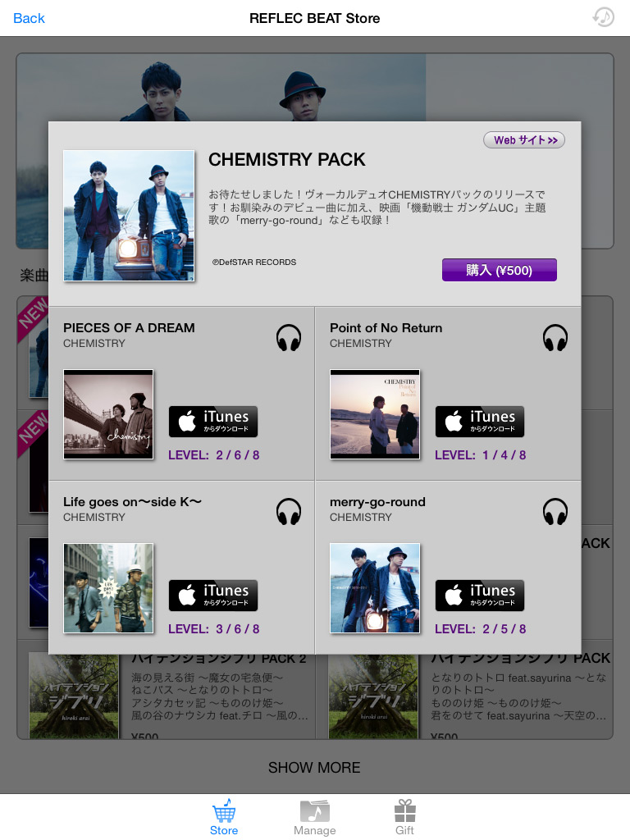The image size is (630, 840).
Task: Tap headphones icon for Life goes on~side K~
Action: point(288,512)
